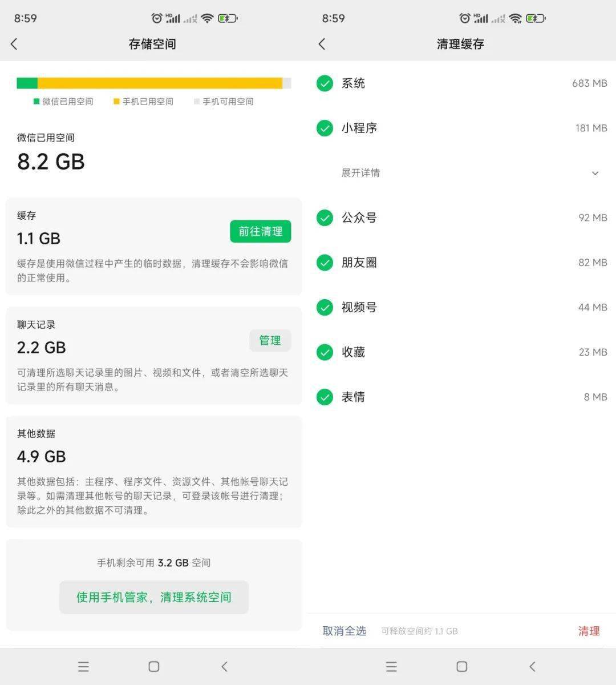Image resolution: width=616 pixels, height=685 pixels.
Task: Open recent apps menu on 存储空间 screen
Action: 83,666
